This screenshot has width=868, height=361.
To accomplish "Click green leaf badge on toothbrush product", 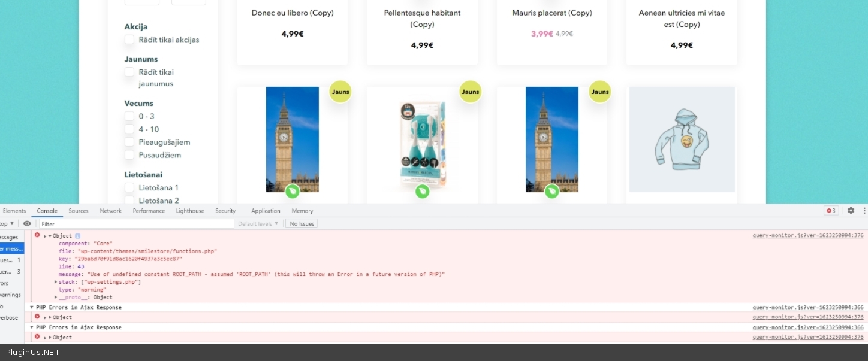I will coord(423,191).
